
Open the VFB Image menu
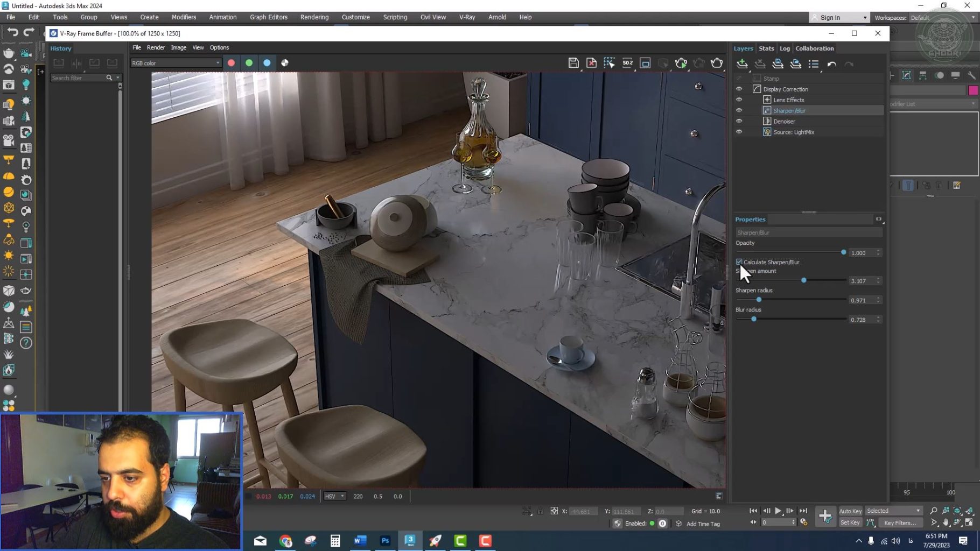click(178, 47)
